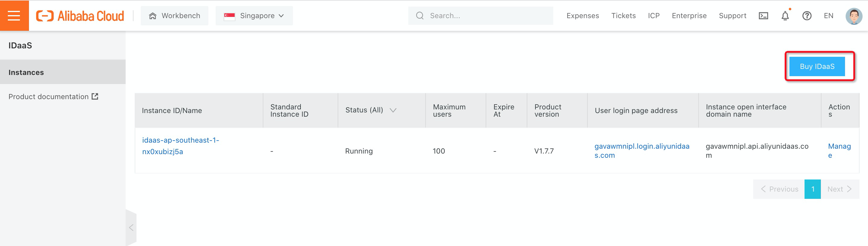Click Manage for the instance row
The image size is (868, 246).
[x=839, y=151]
